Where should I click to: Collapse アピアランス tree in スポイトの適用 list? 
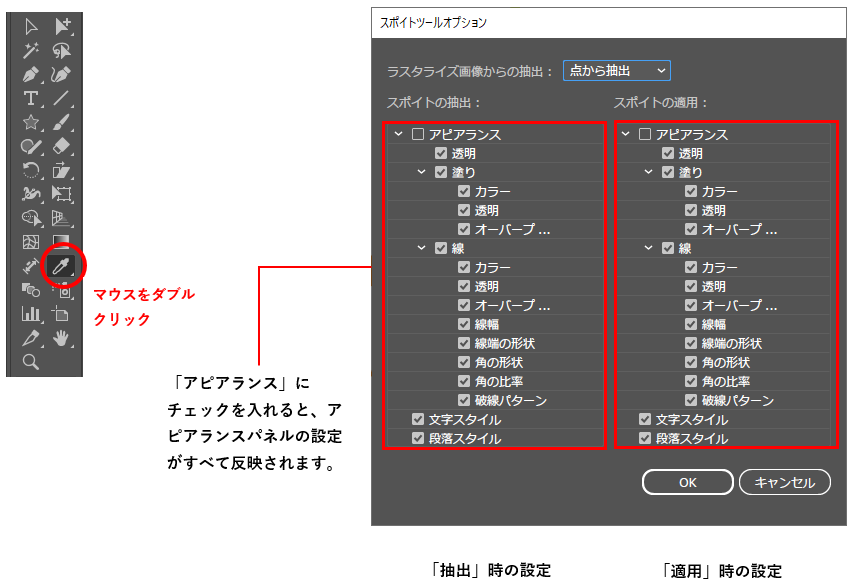[626, 134]
